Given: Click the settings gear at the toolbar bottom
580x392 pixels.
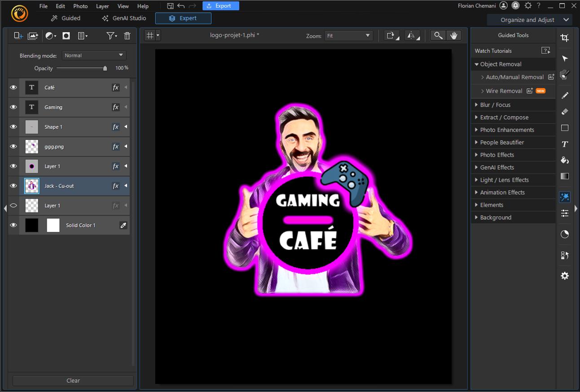Looking at the screenshot, I should 564,275.
